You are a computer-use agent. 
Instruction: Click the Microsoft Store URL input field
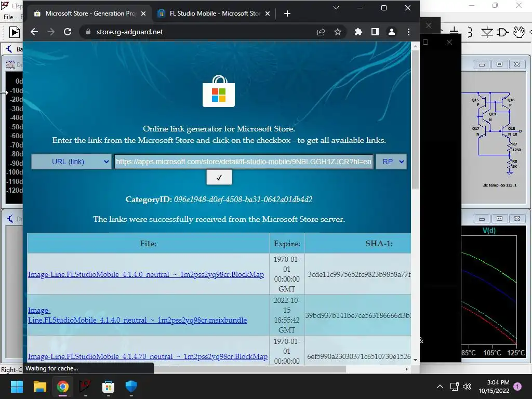(x=244, y=162)
